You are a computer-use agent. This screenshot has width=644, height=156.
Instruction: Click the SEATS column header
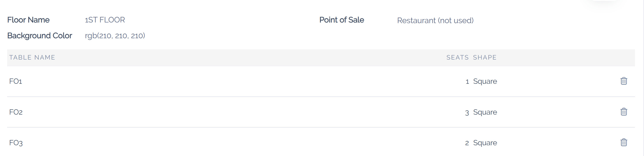coord(457,57)
